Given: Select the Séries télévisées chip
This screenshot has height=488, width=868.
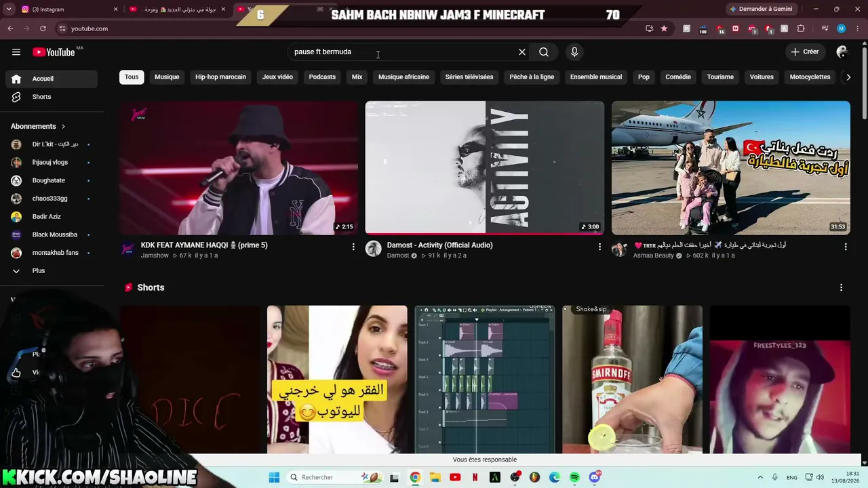Looking at the screenshot, I should [469, 77].
